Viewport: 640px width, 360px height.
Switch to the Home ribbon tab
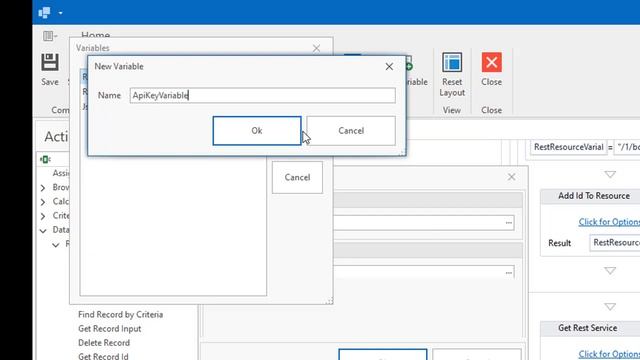[96, 35]
